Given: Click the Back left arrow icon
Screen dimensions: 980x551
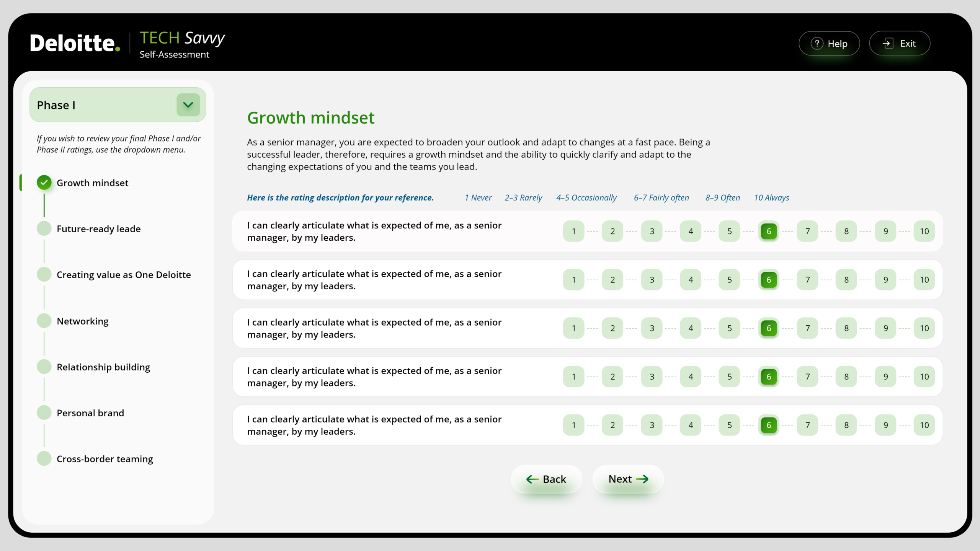Looking at the screenshot, I should tap(532, 479).
